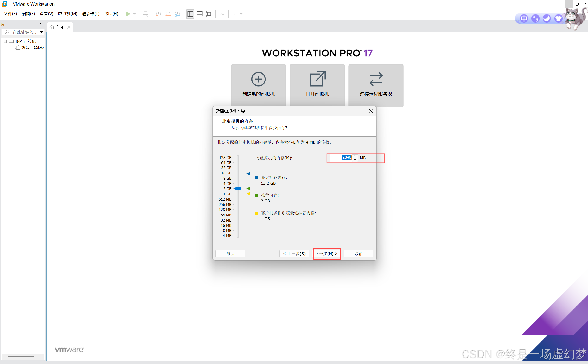This screenshot has width=588, height=364.
Task: Click the send Ctrl+Alt+Del toolbar icon
Action: pos(146,14)
